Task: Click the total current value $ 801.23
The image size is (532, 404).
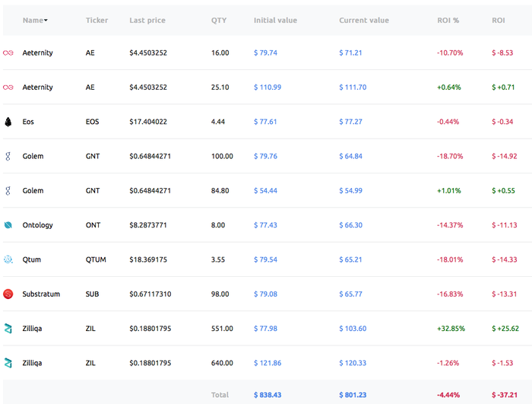Action: pyautogui.click(x=353, y=395)
